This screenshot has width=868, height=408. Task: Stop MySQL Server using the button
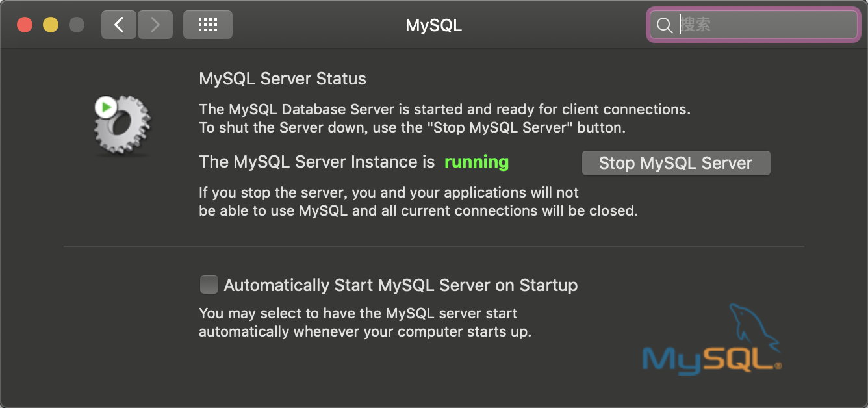[676, 163]
